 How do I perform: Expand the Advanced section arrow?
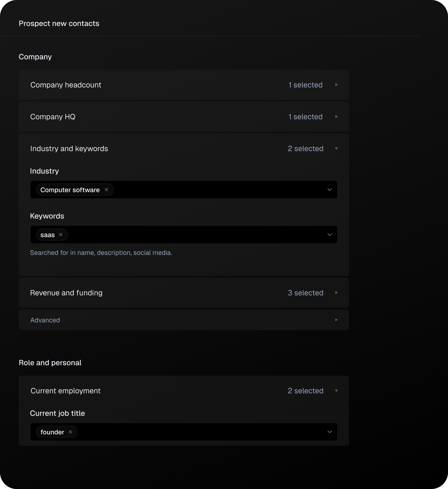click(x=336, y=320)
